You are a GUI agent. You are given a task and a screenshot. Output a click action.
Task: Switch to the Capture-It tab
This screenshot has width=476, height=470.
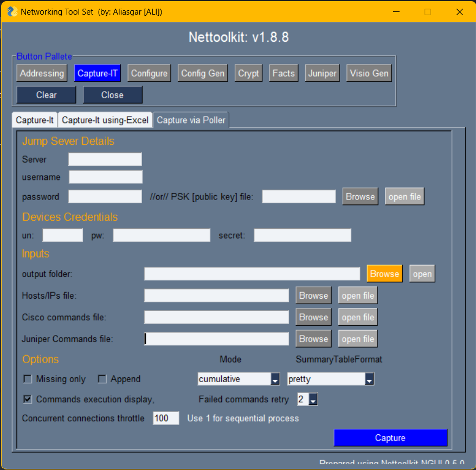click(x=35, y=120)
